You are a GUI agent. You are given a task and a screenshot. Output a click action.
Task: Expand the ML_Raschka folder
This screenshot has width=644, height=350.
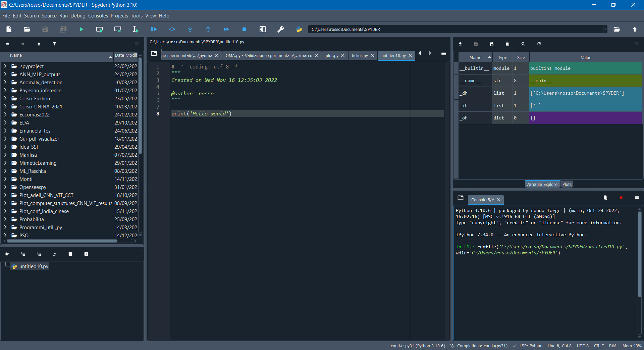5,171
